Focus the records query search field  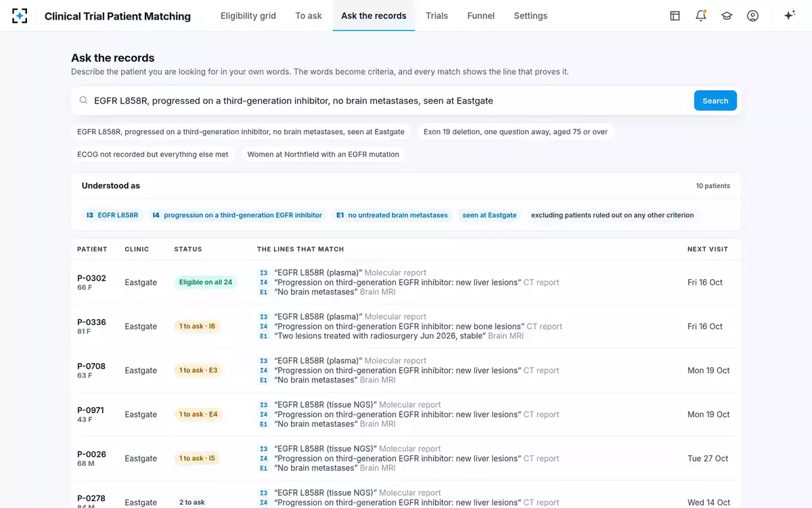(x=389, y=101)
